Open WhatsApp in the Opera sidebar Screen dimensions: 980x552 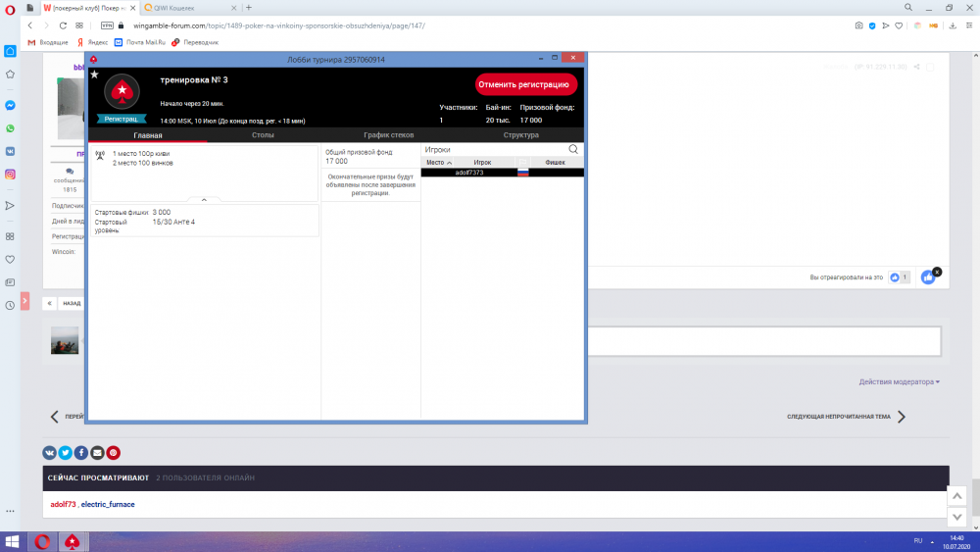(10, 128)
